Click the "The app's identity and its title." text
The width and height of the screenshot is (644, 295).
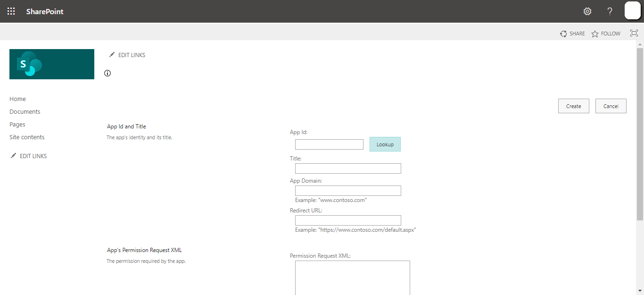tap(139, 138)
